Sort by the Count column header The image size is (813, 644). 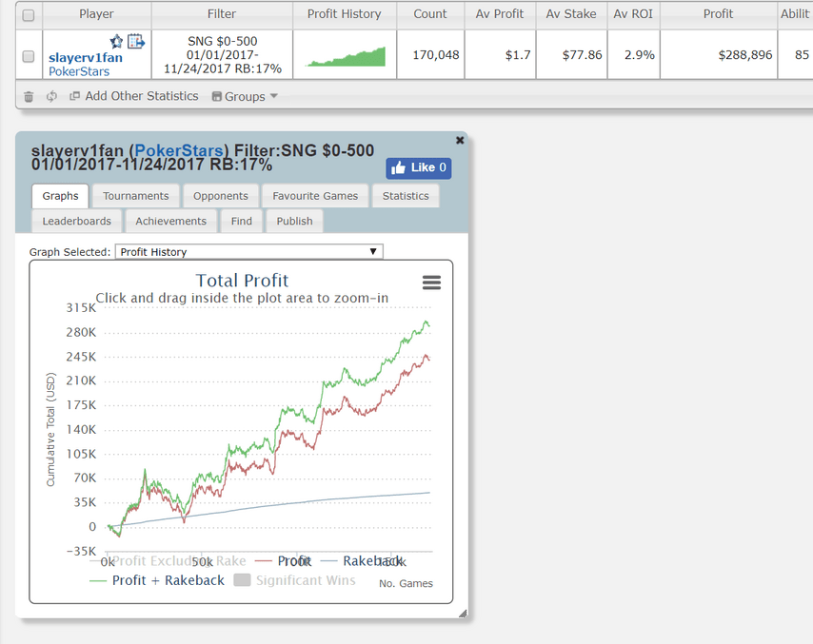[430, 14]
